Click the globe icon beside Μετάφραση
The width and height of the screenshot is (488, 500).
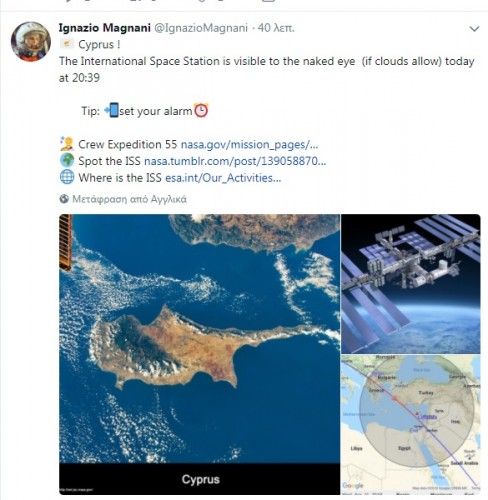(64, 199)
